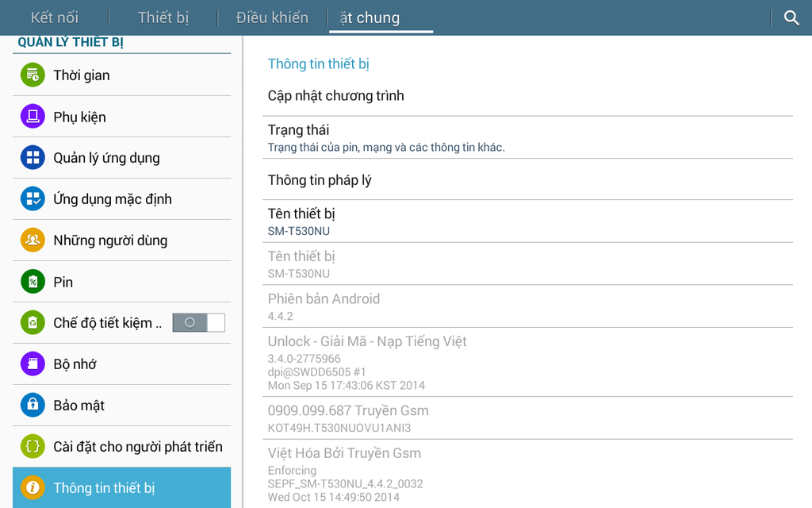
Task: Tap the orange Những người dùng icon
Action: (33, 240)
